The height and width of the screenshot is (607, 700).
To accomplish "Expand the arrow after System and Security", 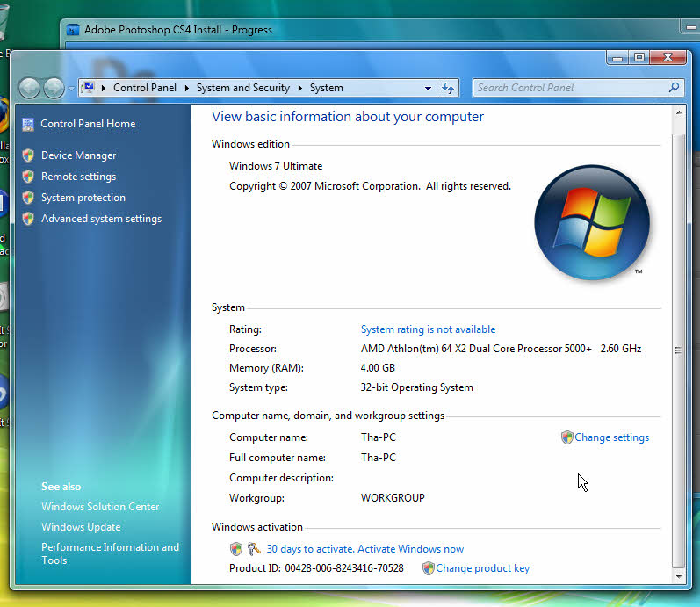I will tap(300, 88).
